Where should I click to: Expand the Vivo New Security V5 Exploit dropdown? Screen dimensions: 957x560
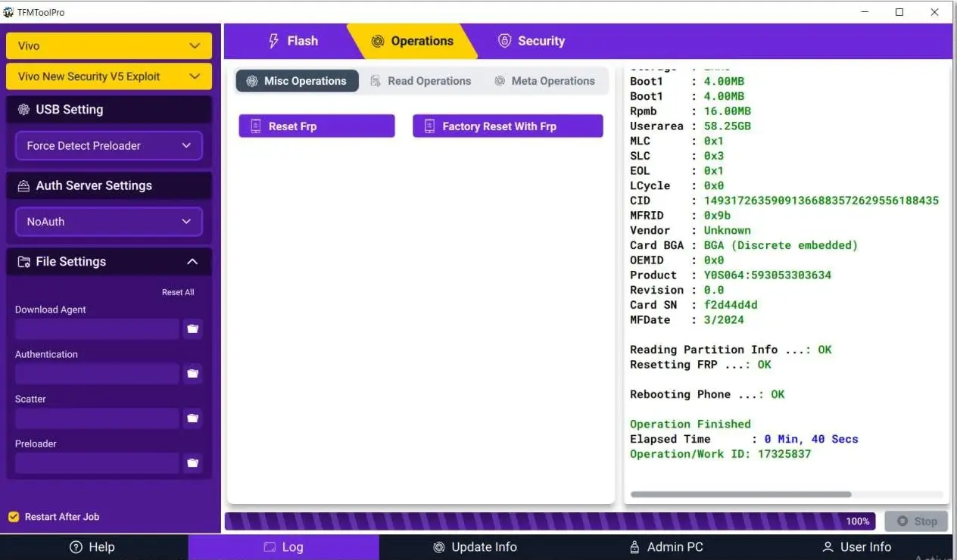pos(109,76)
